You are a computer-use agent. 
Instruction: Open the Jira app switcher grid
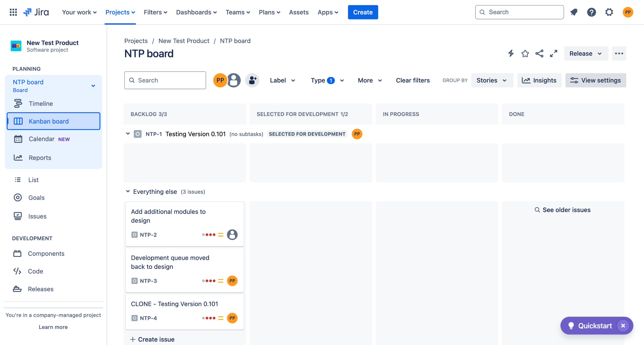click(x=13, y=12)
